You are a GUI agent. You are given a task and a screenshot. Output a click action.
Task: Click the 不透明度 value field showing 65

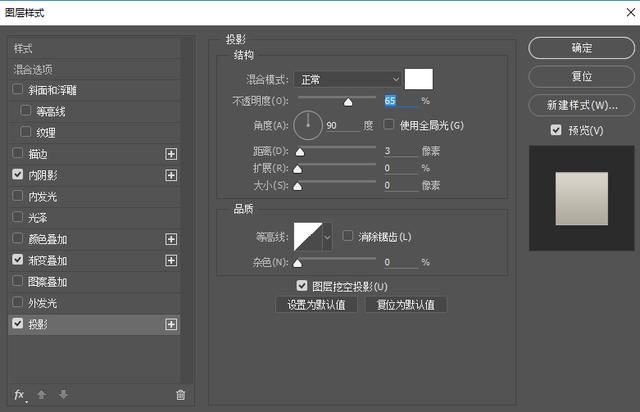400,101
